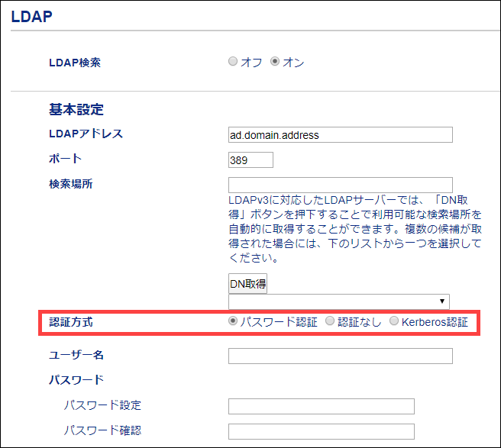Image resolution: width=501 pixels, height=448 pixels.
Task: Click into the ユーザー名 input box
Action: [340, 356]
